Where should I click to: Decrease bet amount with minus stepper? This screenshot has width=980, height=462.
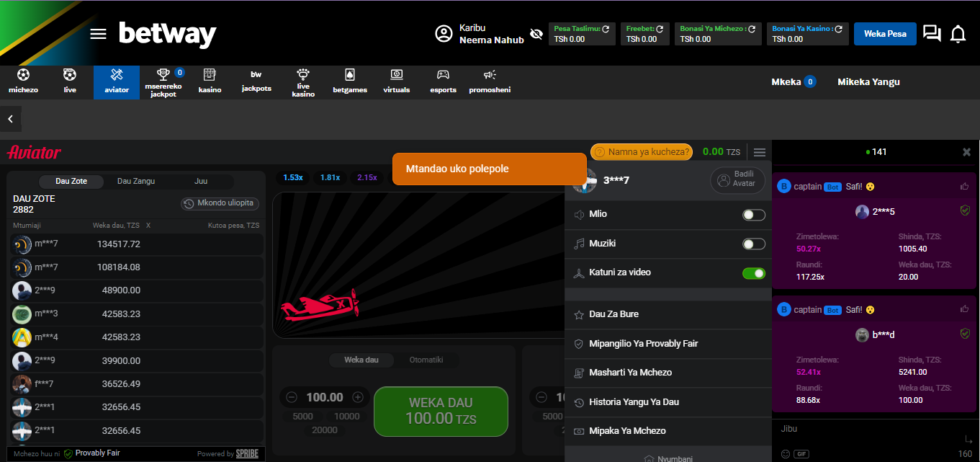click(x=292, y=397)
